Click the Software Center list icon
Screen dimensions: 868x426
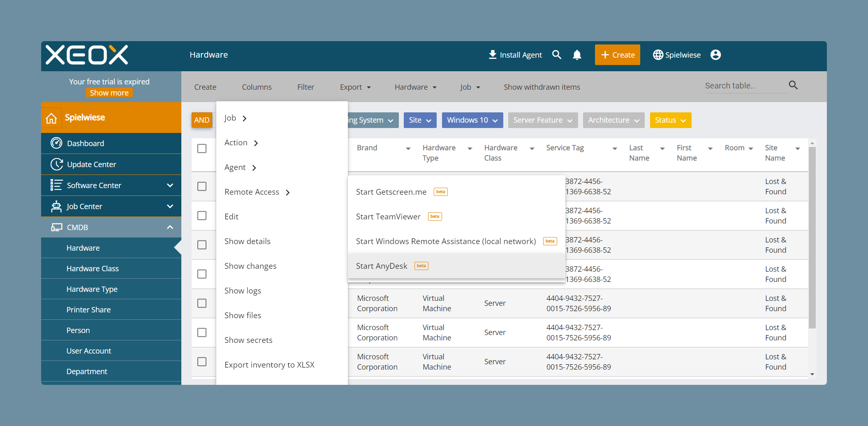[56, 185]
